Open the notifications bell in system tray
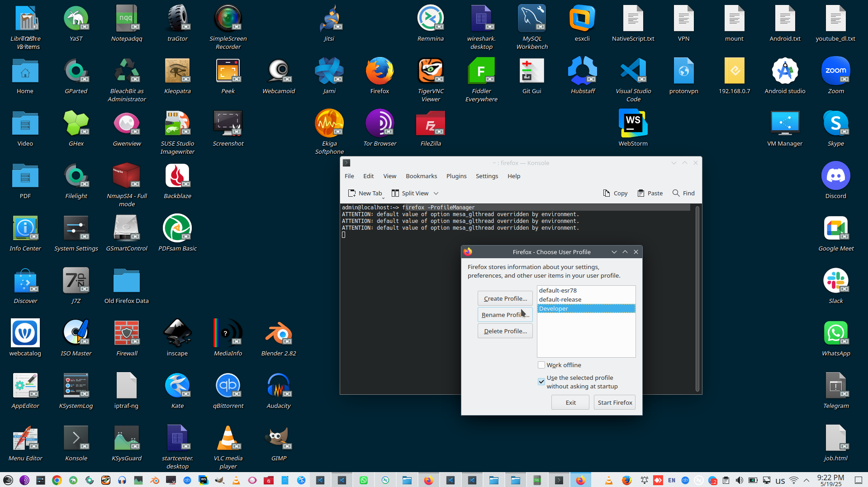Viewport: 868px width, 487px height. coord(644,480)
